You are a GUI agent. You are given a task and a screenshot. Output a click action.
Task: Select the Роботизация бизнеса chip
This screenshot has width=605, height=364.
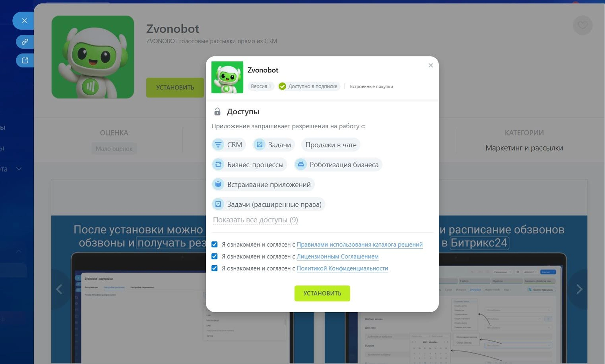[338, 165]
